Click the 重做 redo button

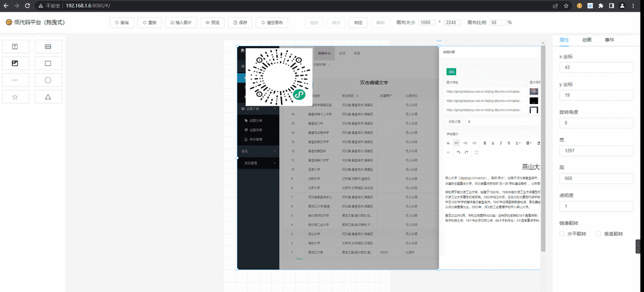(x=149, y=23)
